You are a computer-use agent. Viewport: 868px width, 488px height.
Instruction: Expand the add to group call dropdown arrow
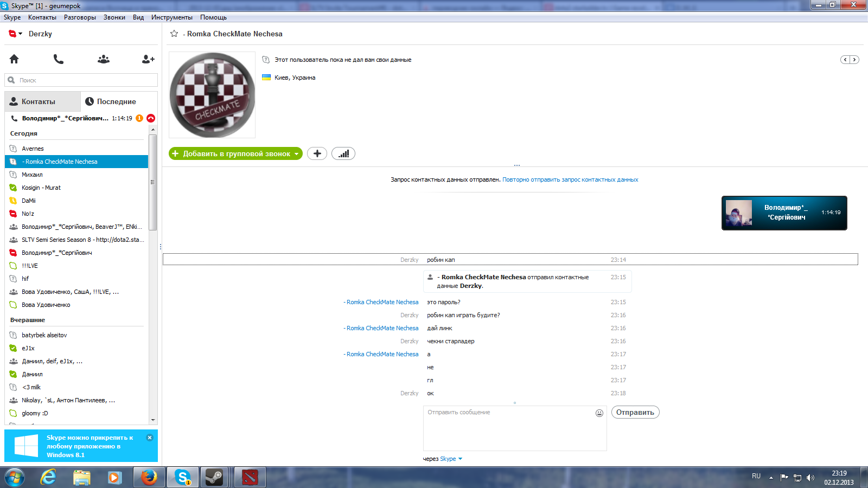(x=296, y=154)
